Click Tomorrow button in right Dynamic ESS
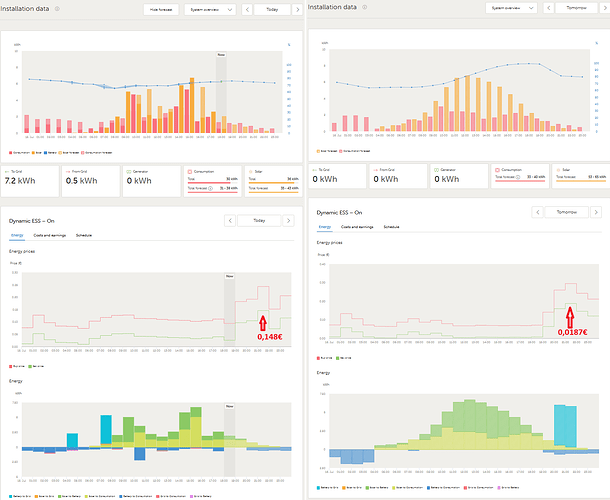610x500 pixels. (566, 212)
